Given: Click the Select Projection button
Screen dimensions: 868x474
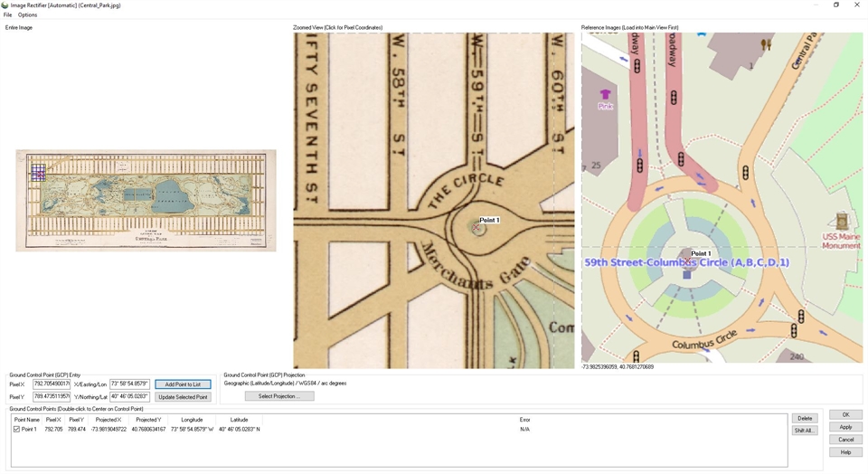Looking at the screenshot, I should pyautogui.click(x=279, y=396).
